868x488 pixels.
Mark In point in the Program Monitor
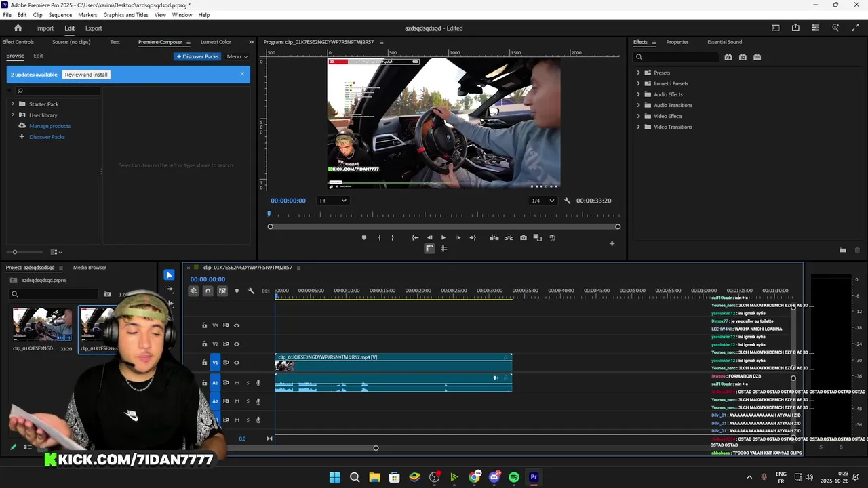click(x=379, y=237)
